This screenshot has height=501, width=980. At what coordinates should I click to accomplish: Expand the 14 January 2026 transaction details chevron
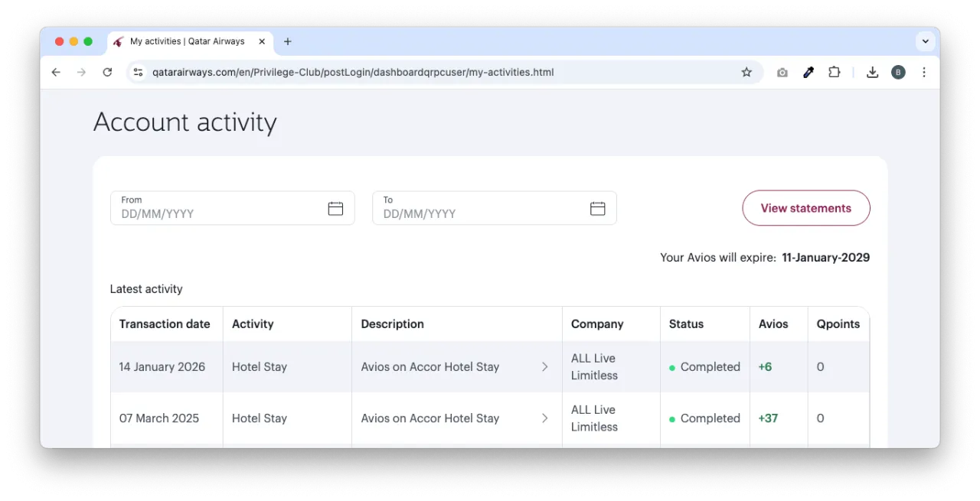click(x=545, y=367)
